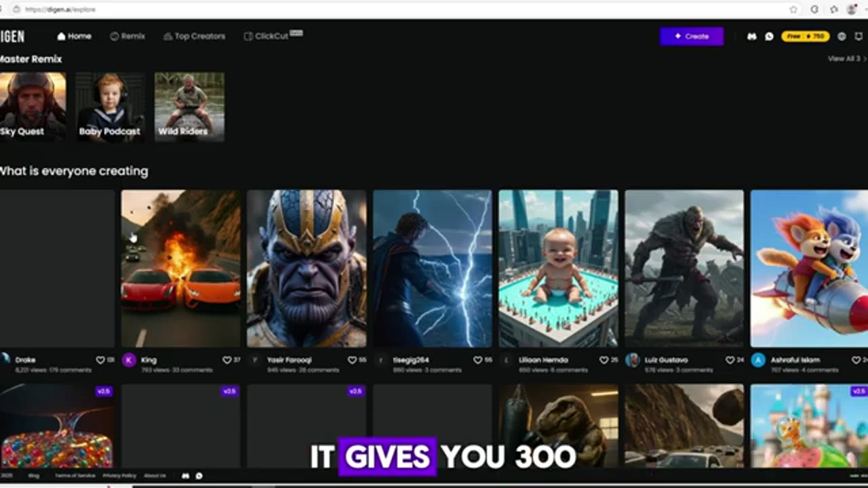This screenshot has width=868, height=488.
Task: Open the Wild Riders remix thumbnail
Action: coord(189,106)
